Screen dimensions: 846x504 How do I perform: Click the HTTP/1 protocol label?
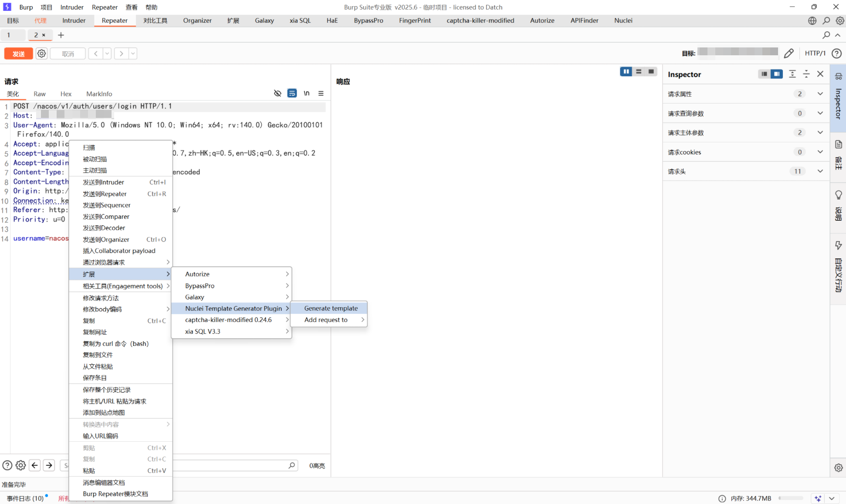[x=815, y=53]
